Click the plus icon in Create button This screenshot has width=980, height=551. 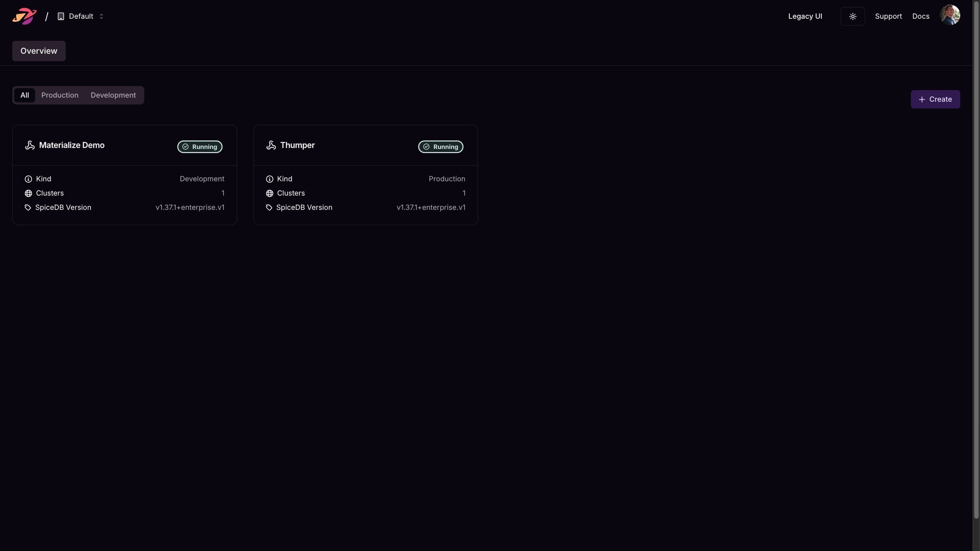coord(922,100)
